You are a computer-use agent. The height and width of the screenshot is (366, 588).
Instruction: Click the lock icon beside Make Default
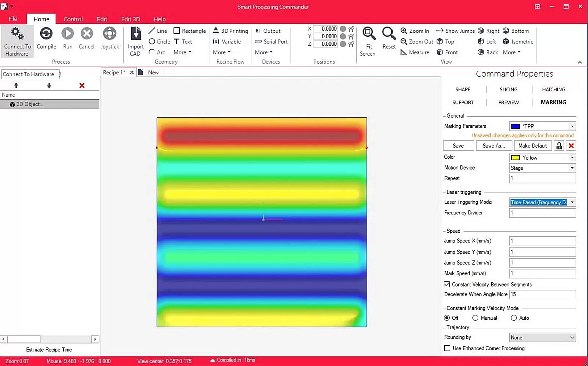[x=559, y=146]
